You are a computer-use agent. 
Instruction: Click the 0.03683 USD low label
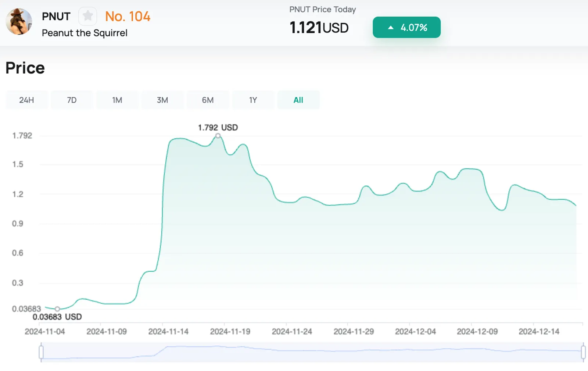coord(57,317)
